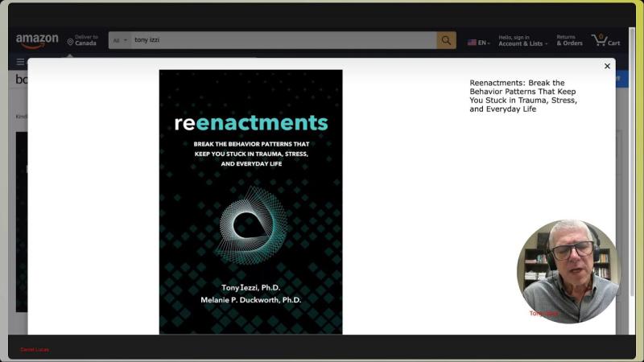Click the orange magnifier search button
644x362 pixels.
(446, 40)
